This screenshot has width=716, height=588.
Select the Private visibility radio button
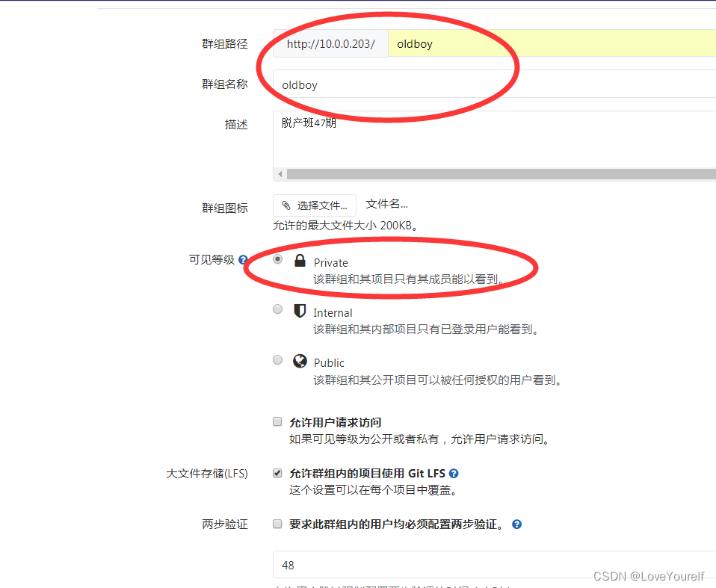pos(277,259)
